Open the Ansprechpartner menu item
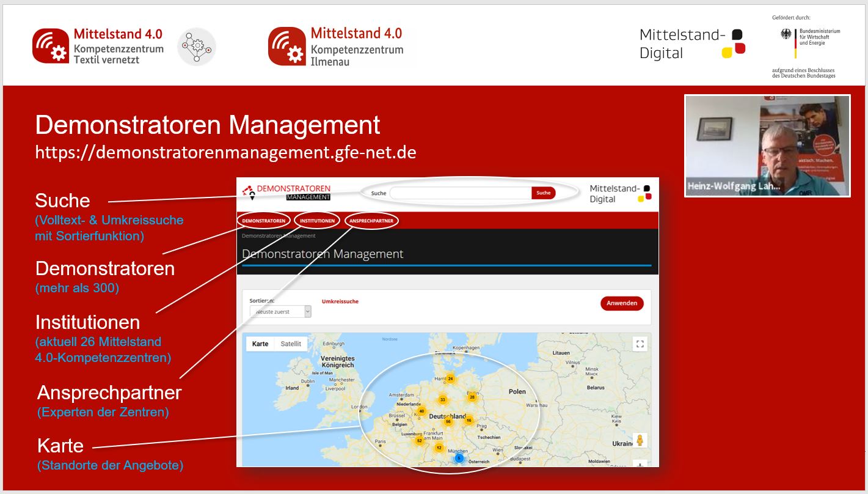 coord(371,221)
